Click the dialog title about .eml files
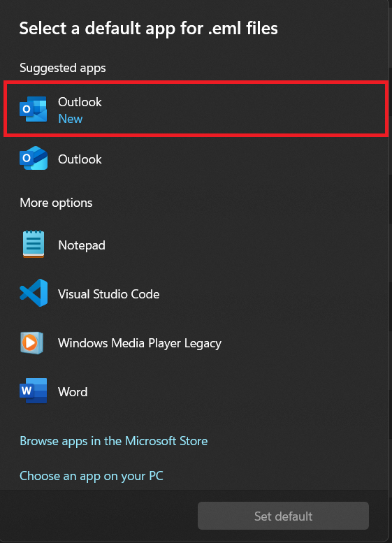The image size is (392, 543). pos(149,29)
